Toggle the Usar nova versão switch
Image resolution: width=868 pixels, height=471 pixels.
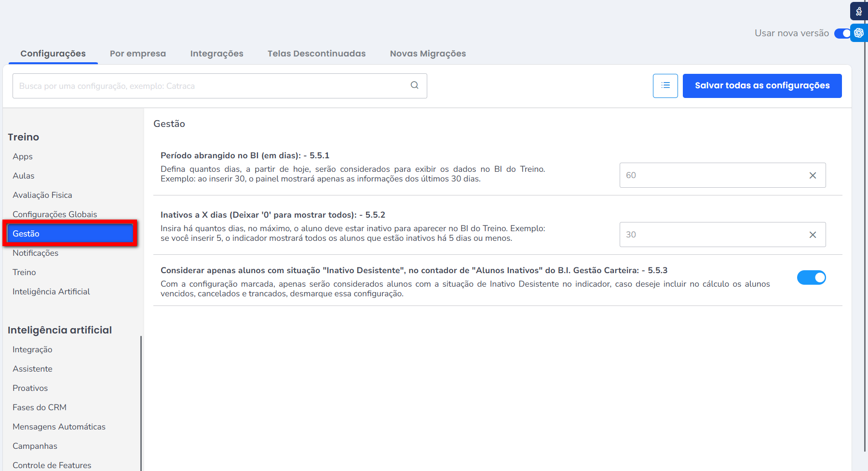pos(842,33)
